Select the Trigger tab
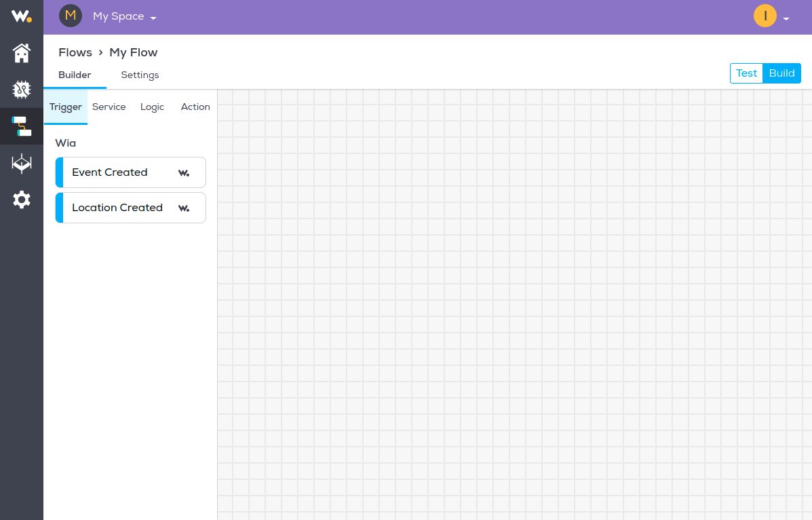 pyautogui.click(x=66, y=107)
